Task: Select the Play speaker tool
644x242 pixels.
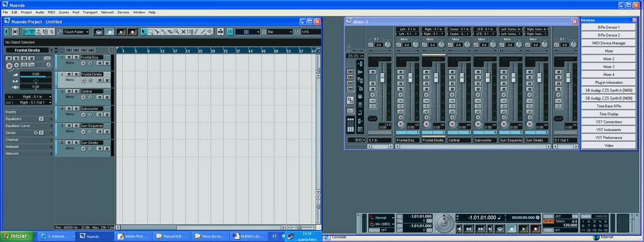Action: pos(210,32)
